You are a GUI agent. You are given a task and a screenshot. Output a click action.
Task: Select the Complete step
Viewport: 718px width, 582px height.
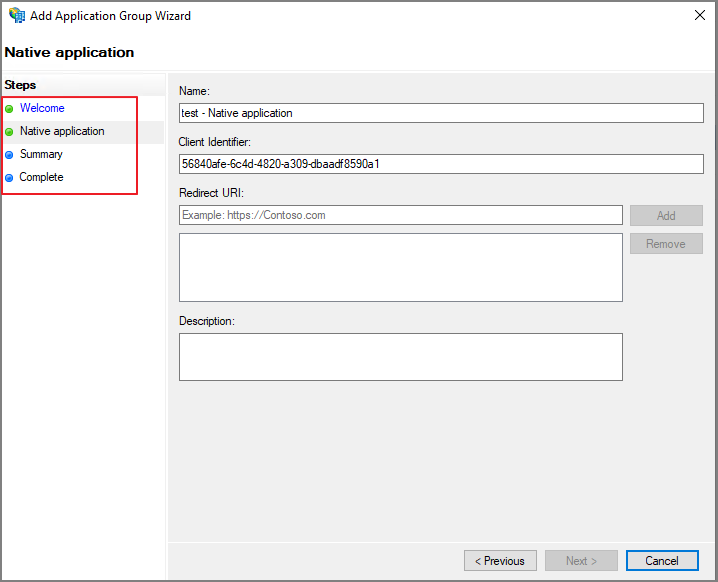point(41,177)
